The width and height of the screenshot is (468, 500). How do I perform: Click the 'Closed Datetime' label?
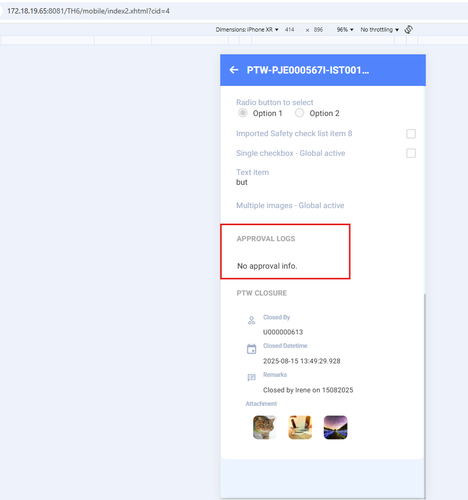(285, 346)
